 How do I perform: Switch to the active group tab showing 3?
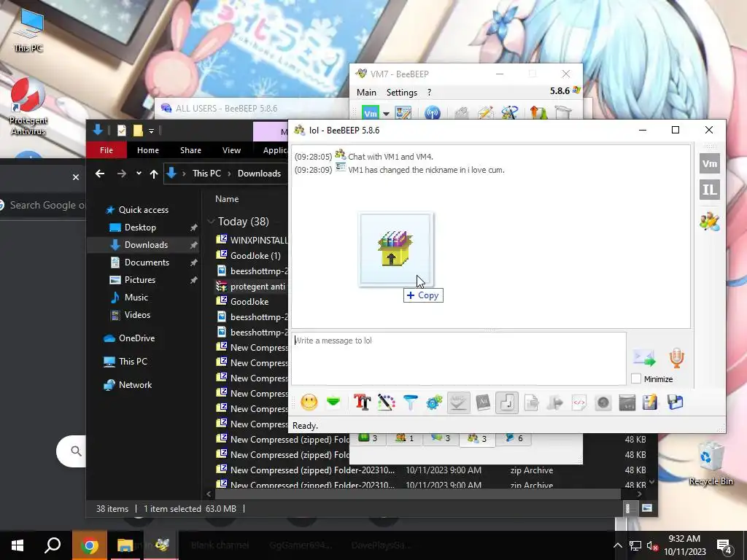477,438
